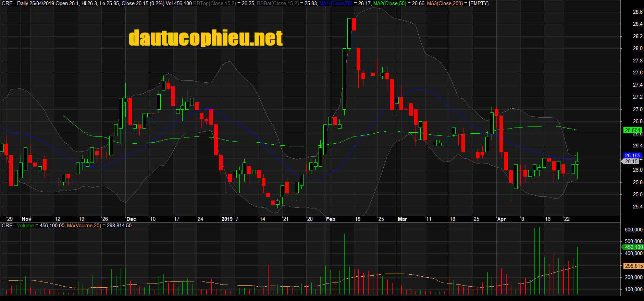The image size is (644, 301).
Task: Click the grey 26.15 last price tag
Action: tap(631, 161)
